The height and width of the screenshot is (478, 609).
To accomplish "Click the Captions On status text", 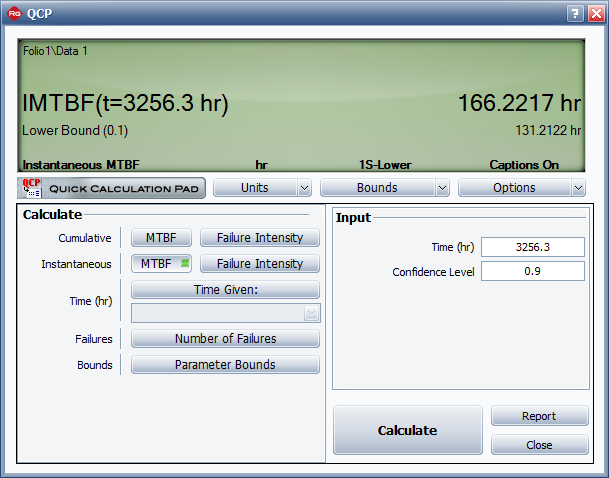I will coord(524,165).
